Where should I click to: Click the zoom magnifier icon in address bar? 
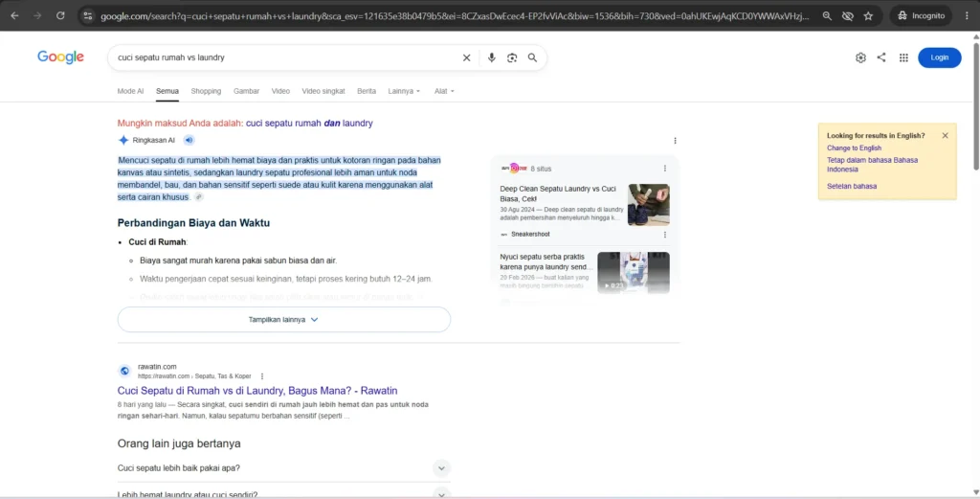[827, 15]
